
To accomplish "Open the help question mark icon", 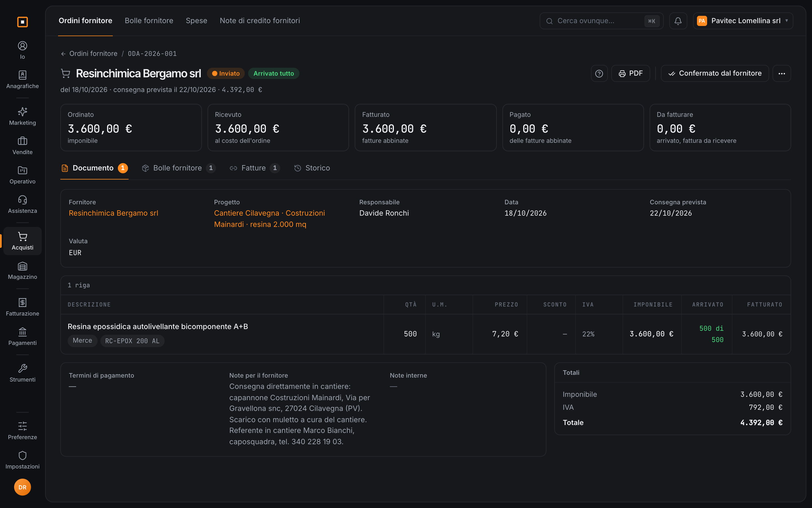I will click(x=599, y=73).
